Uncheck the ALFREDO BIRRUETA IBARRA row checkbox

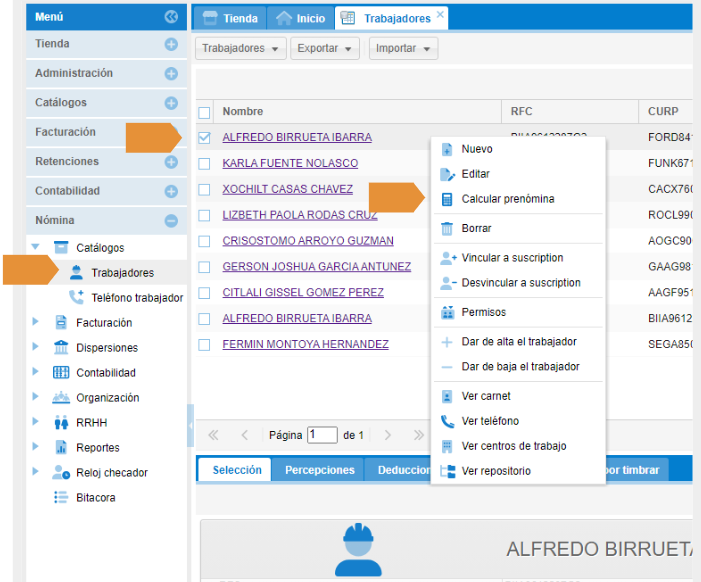point(205,138)
